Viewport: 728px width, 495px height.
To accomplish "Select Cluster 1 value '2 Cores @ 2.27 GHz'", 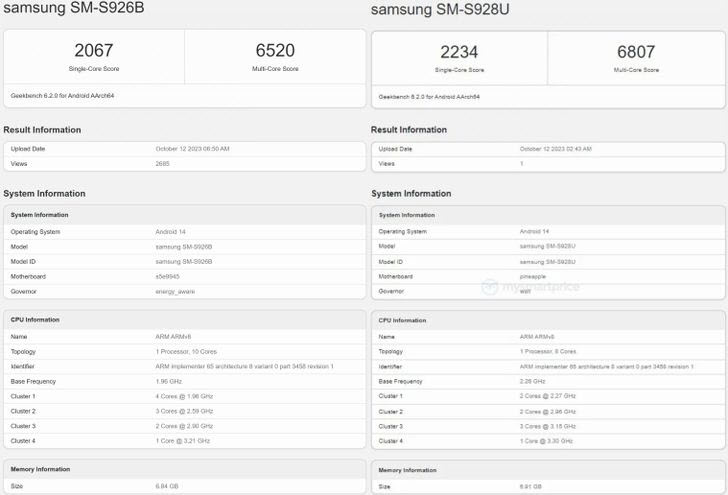I will coord(548,396).
